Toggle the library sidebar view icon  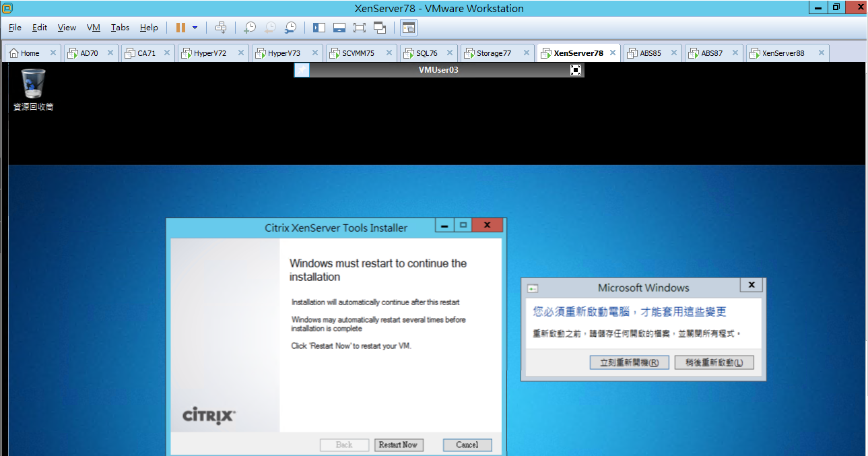pos(319,28)
